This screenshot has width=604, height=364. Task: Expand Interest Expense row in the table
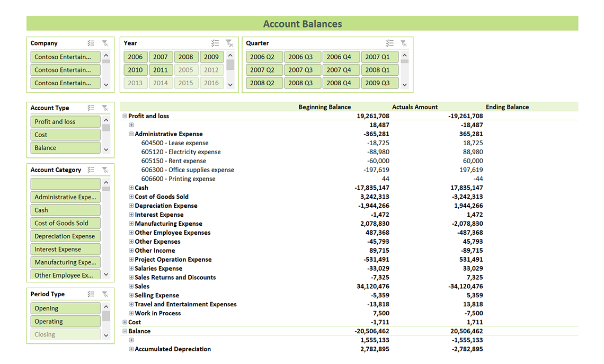pos(131,215)
